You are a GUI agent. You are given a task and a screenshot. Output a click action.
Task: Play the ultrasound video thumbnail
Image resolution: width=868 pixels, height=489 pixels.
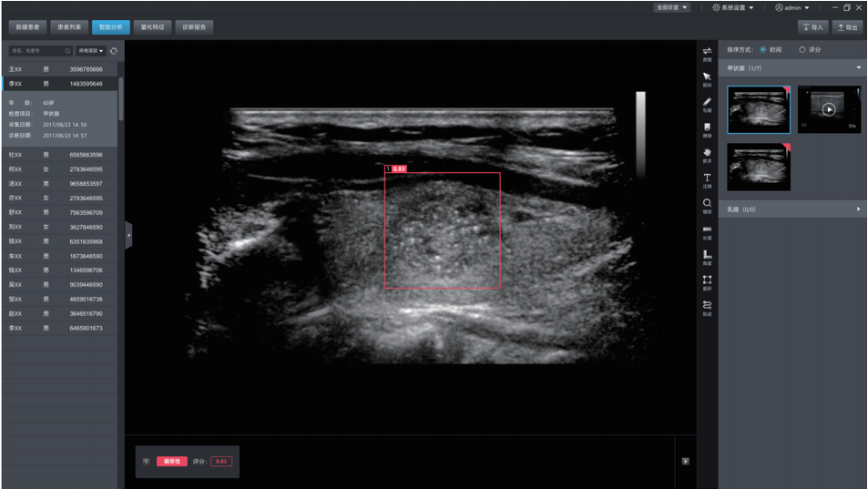[828, 109]
